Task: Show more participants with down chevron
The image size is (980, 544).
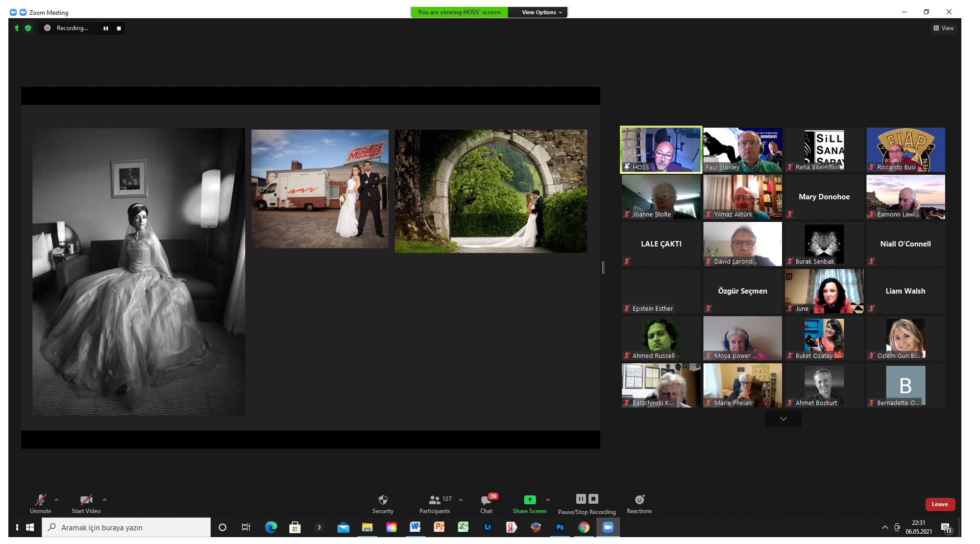Action: pyautogui.click(x=783, y=419)
